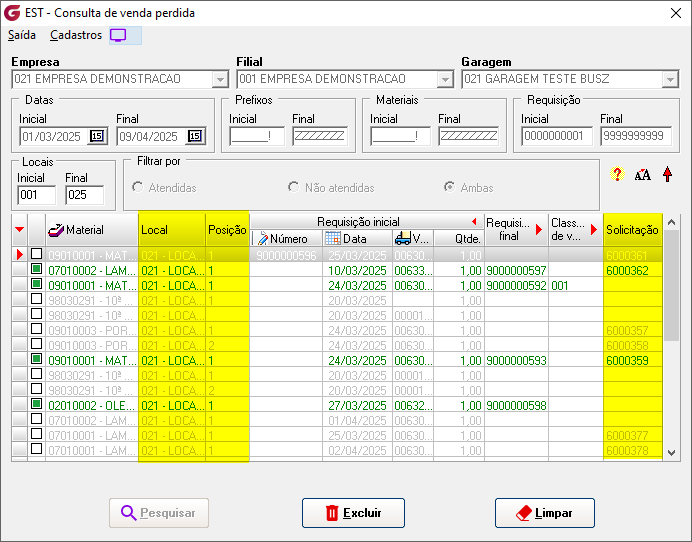Screen dimensions: 692x542
Task: Click Locais Final field 025
Action: 85,195
